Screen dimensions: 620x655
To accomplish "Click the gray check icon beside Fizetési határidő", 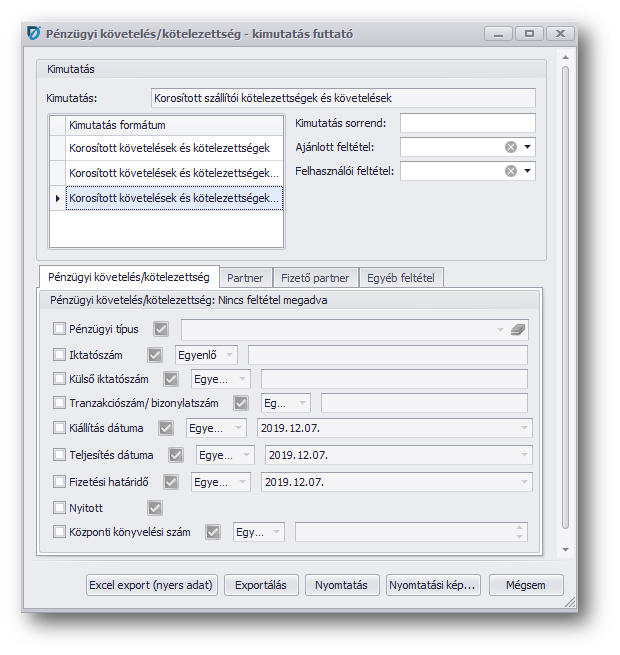I will click(171, 482).
